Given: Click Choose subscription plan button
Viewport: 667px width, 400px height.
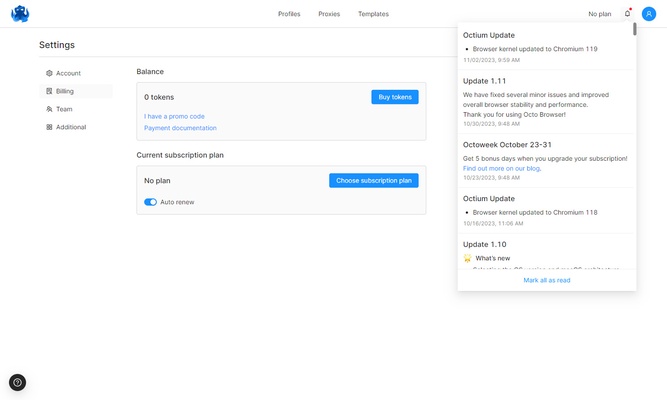Looking at the screenshot, I should coord(373,180).
